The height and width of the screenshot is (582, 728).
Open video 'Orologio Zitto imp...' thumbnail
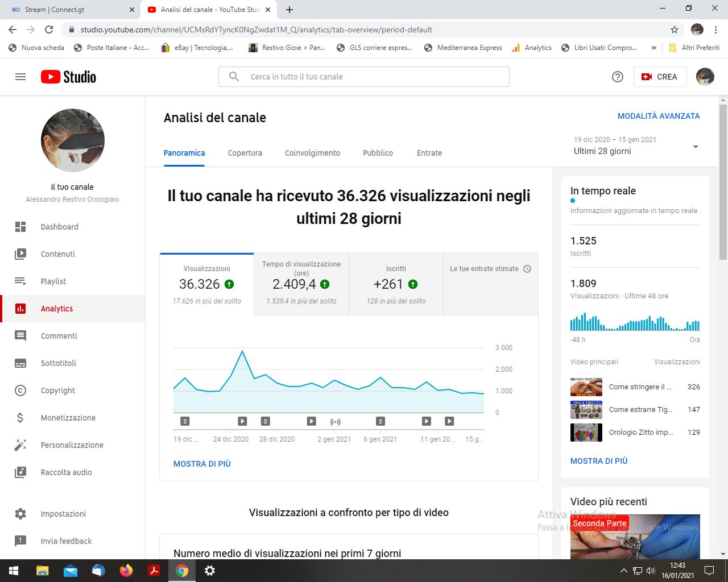(586, 433)
